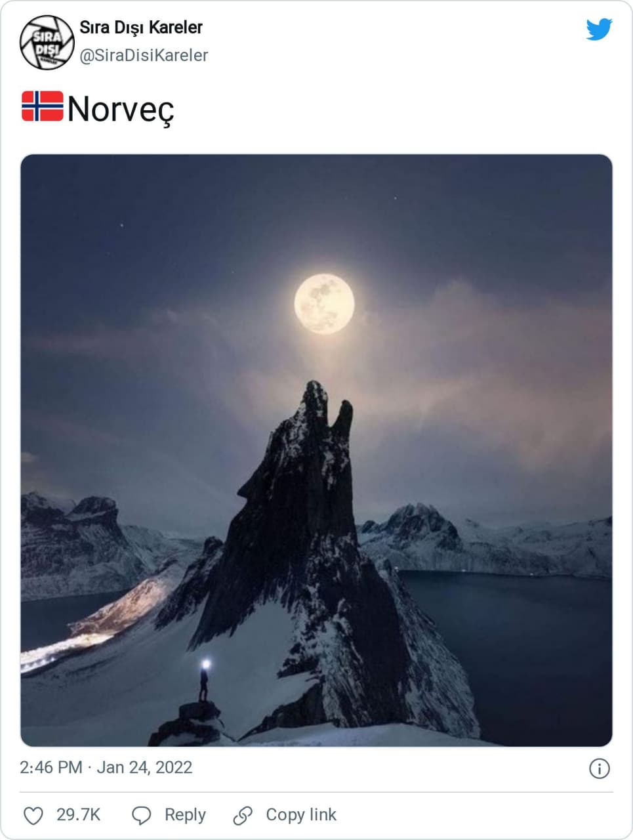This screenshot has width=633, height=840.
Task: Open the 29.7K likes count
Action: point(78,815)
